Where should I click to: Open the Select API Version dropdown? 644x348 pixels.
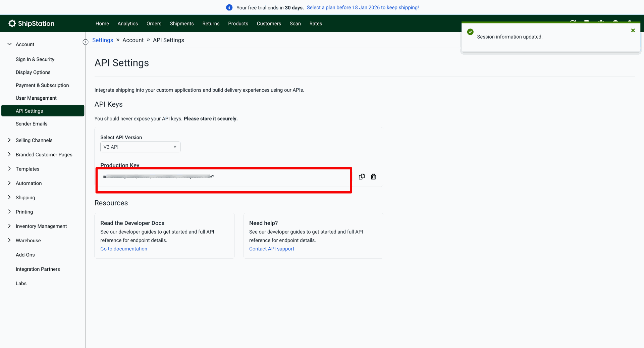click(140, 147)
